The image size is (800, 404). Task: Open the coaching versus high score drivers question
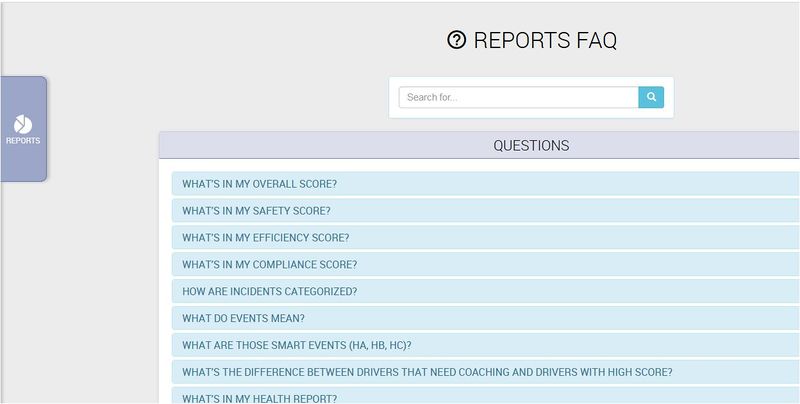point(427,373)
